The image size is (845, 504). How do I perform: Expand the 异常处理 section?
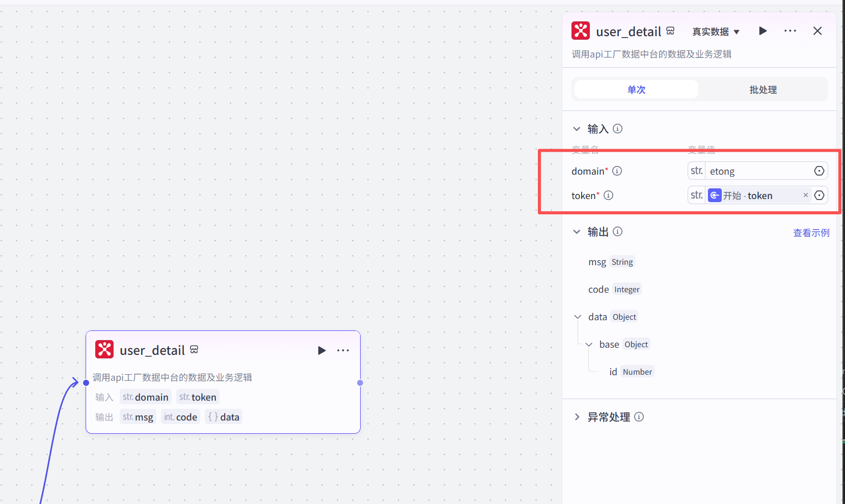[577, 417]
